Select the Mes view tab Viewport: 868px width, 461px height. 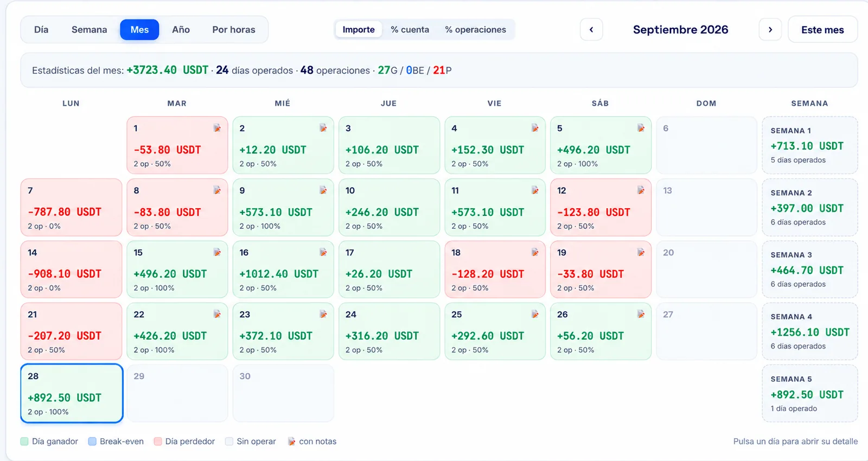pyautogui.click(x=139, y=30)
